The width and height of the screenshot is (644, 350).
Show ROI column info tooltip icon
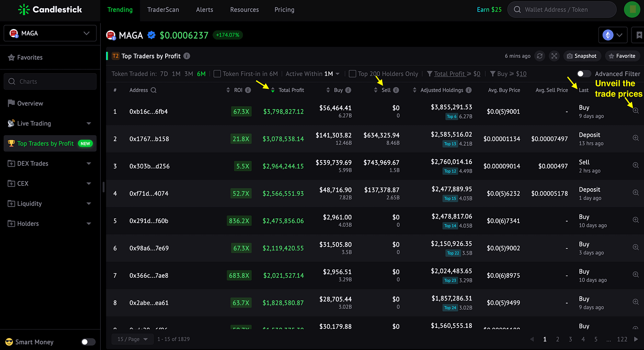pos(248,90)
